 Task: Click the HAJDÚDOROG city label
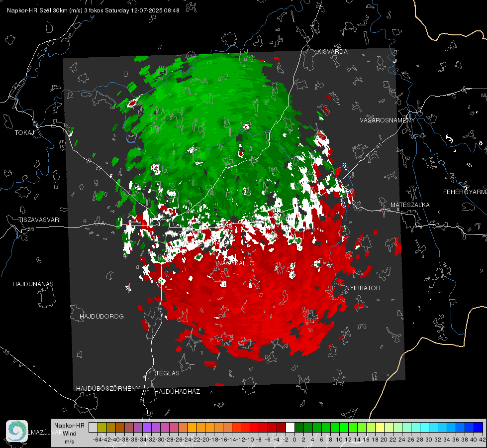(101, 317)
